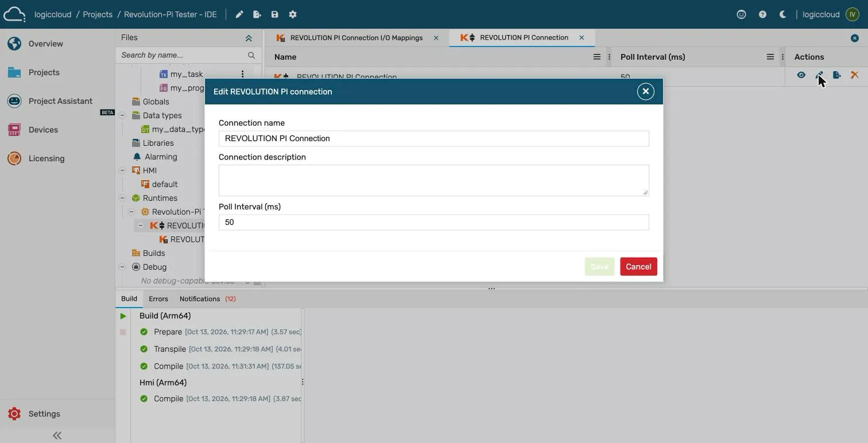Open the Name column menu
The width and height of the screenshot is (868, 443).
tap(596, 57)
